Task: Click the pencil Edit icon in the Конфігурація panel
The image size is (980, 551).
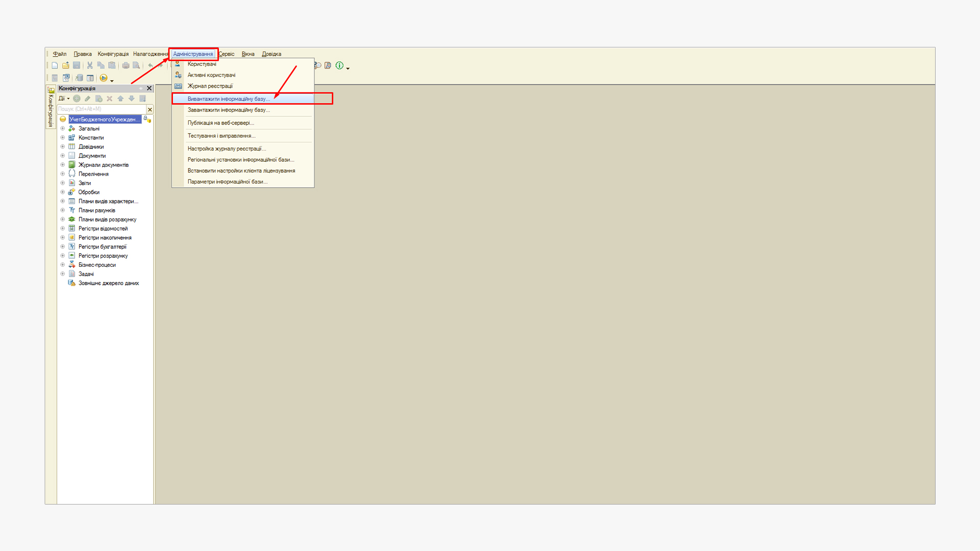Action: point(88,98)
